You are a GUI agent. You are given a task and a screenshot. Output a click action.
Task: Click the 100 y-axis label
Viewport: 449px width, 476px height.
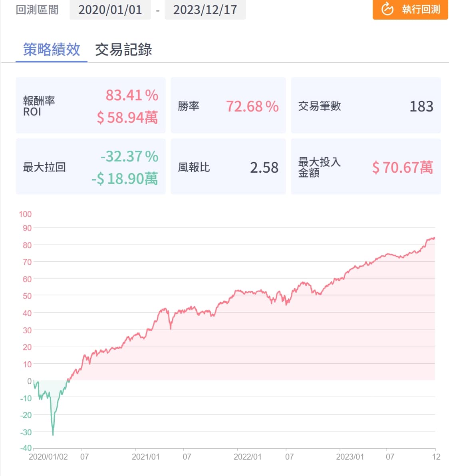25,214
